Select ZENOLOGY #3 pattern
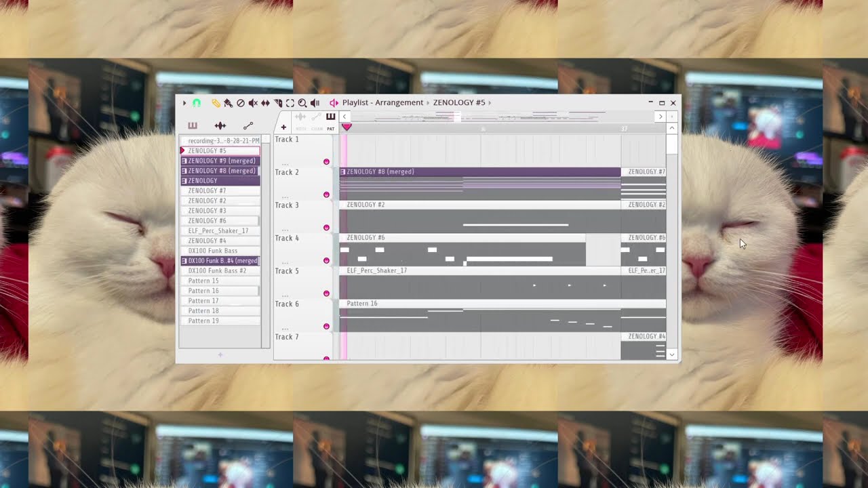This screenshot has height=488, width=868. pos(220,211)
